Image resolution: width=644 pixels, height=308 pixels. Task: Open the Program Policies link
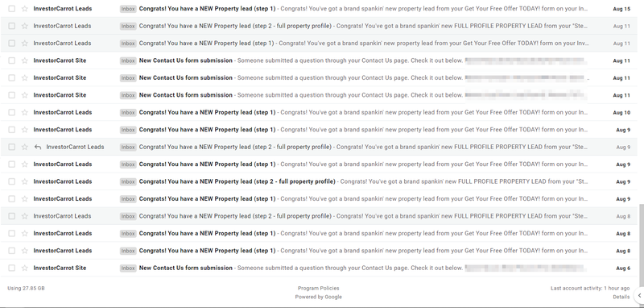click(x=318, y=289)
